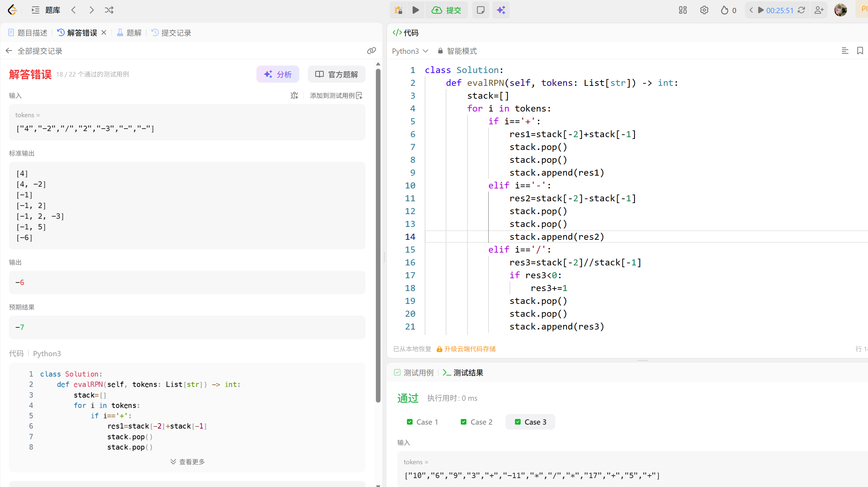Select the Case 2 test case

coord(476,422)
